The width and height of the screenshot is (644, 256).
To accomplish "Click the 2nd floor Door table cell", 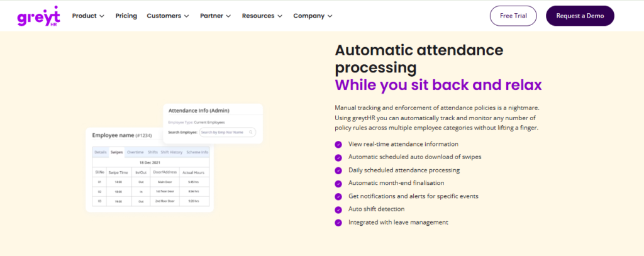I will [165, 201].
